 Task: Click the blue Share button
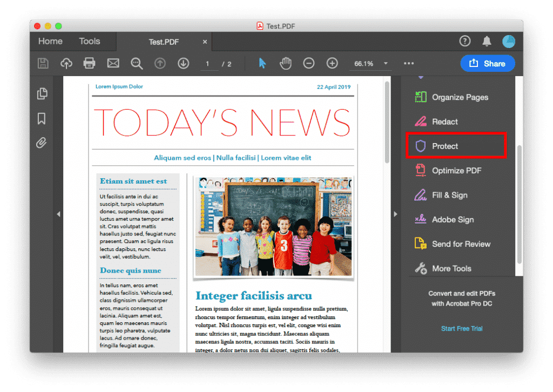tap(488, 64)
